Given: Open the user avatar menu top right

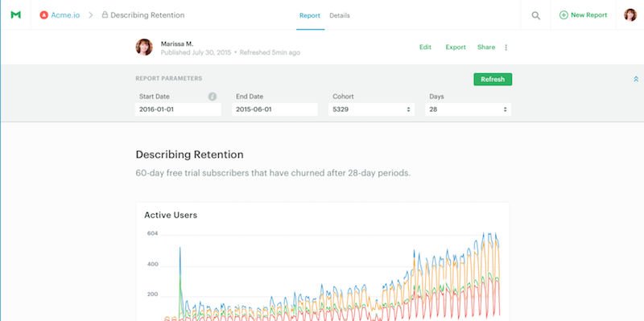Looking at the screenshot, I should pyautogui.click(x=630, y=15).
